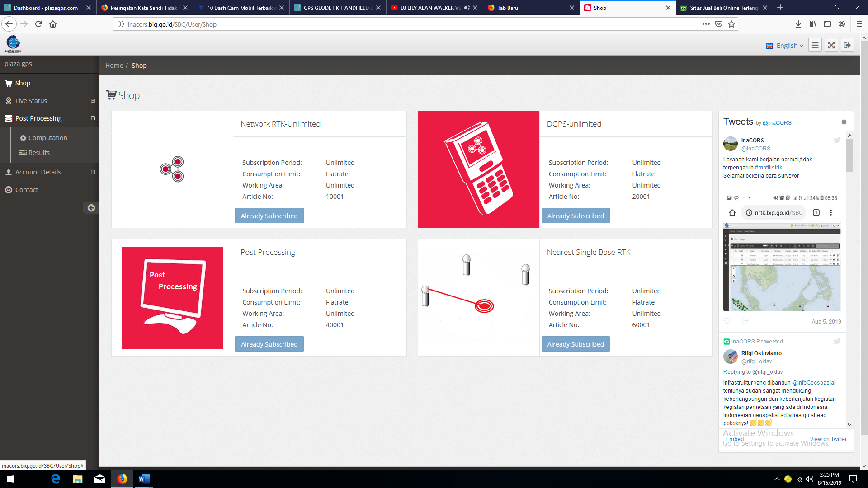Mute the DJ Lily Alan Walker tab audio
Image resolution: width=868 pixels, height=488 pixels.
(467, 8)
